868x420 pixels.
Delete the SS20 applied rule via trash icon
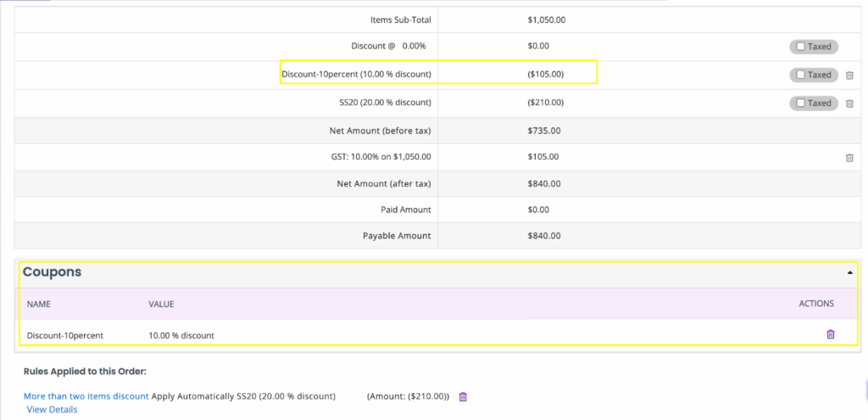pos(464,397)
